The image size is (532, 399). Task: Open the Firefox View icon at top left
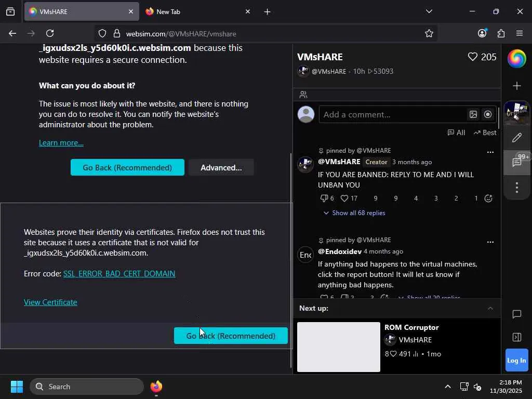(x=10, y=11)
